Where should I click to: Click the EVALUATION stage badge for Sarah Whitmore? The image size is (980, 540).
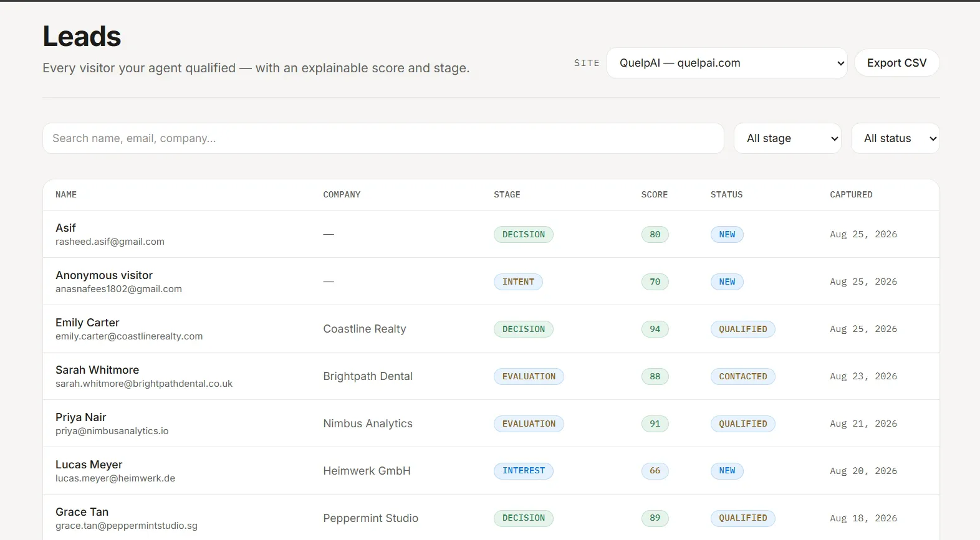(x=529, y=376)
